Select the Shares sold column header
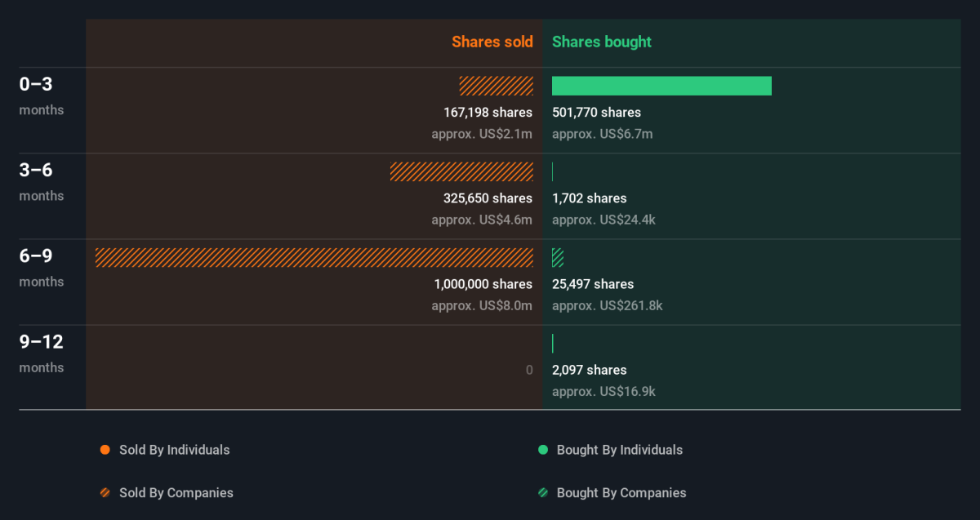Screen dimensions: 980x520 (x=492, y=42)
